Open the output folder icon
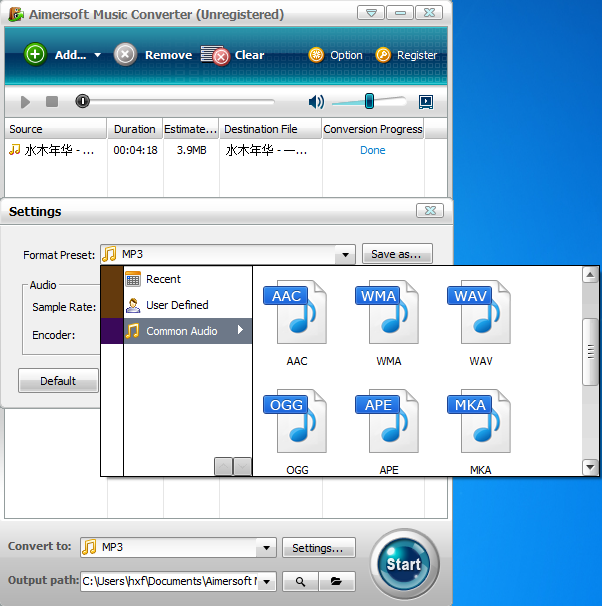This screenshot has width=602, height=606. (x=337, y=581)
